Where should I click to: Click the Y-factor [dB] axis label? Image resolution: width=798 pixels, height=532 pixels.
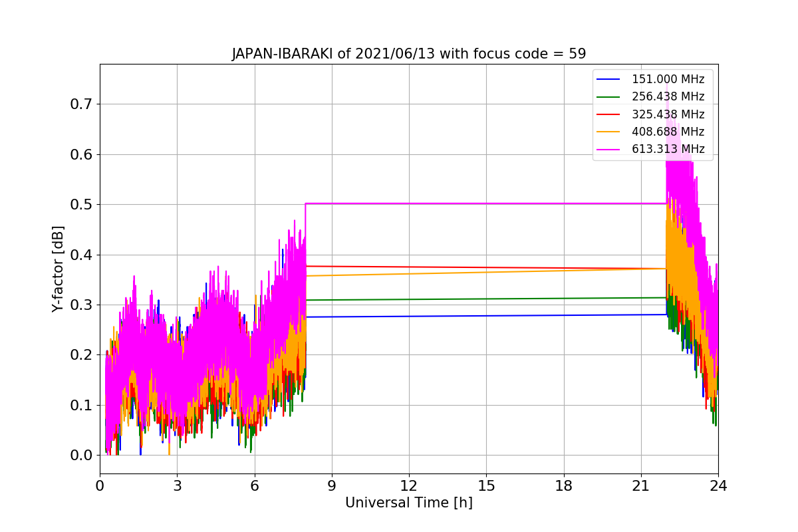[x=58, y=269]
